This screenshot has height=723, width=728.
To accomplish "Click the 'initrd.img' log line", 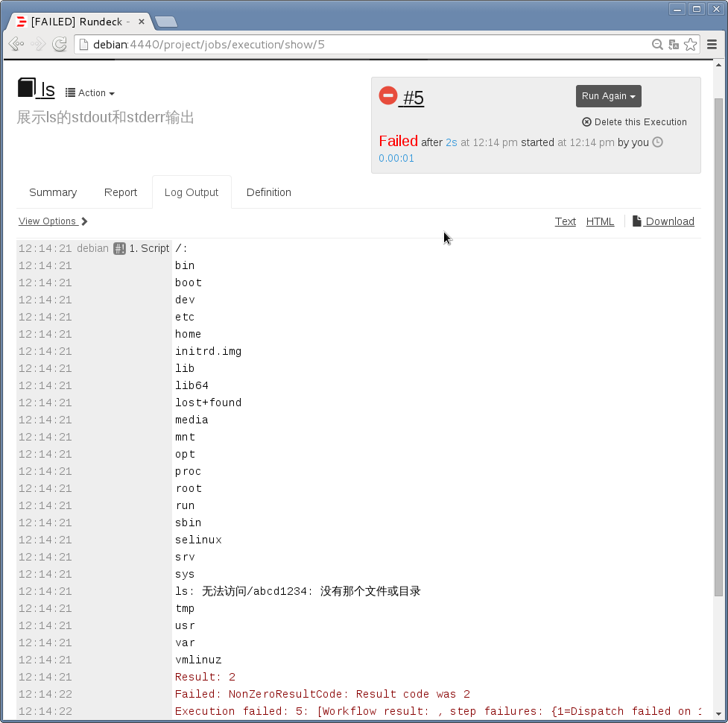I will click(208, 352).
